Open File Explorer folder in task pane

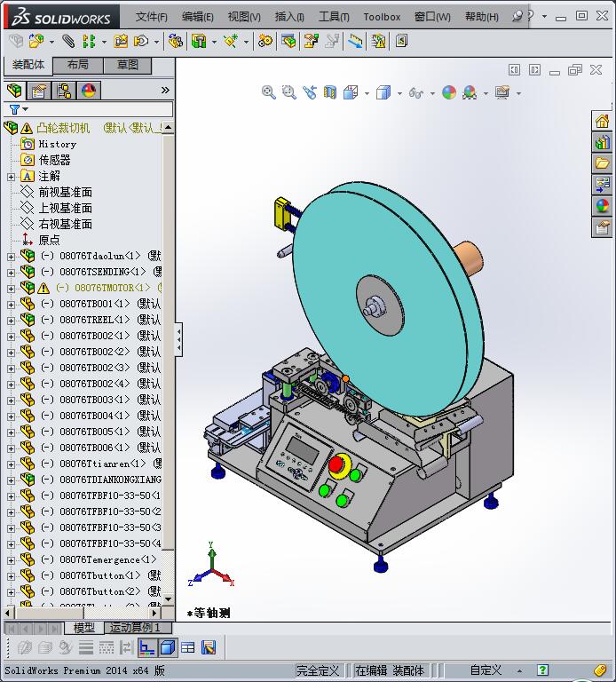tap(602, 163)
